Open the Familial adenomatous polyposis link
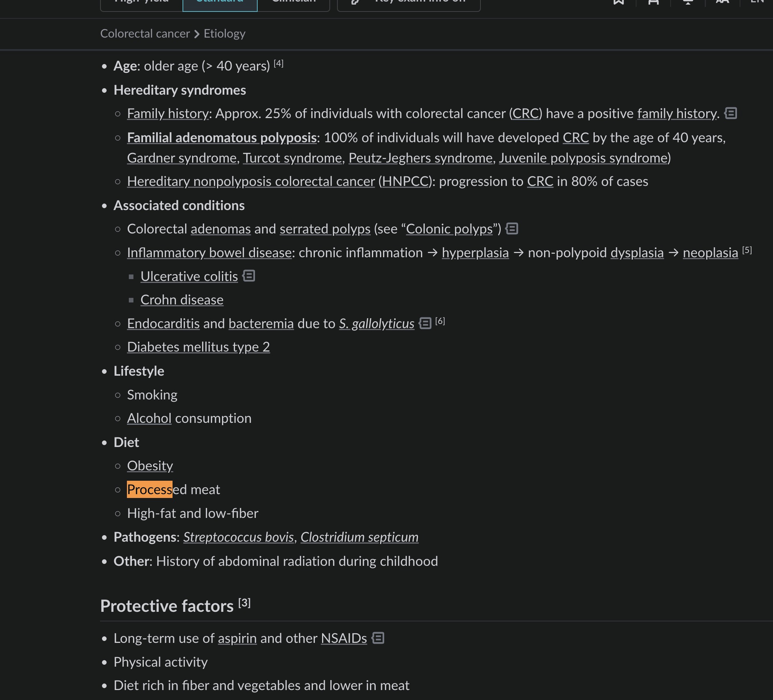Image resolution: width=773 pixels, height=700 pixels. pyautogui.click(x=222, y=138)
